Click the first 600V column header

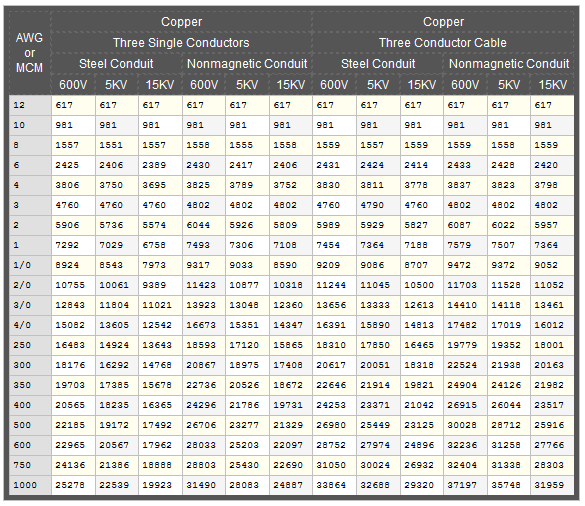[73, 85]
